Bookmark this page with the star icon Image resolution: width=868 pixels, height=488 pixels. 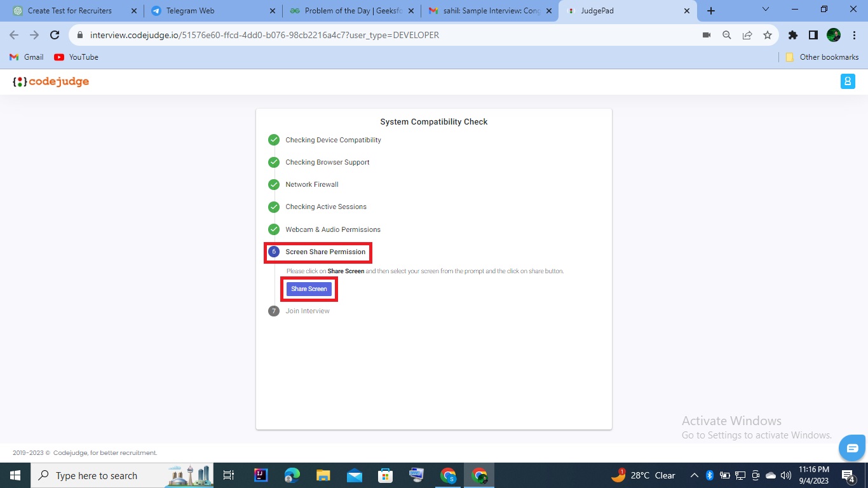click(768, 35)
